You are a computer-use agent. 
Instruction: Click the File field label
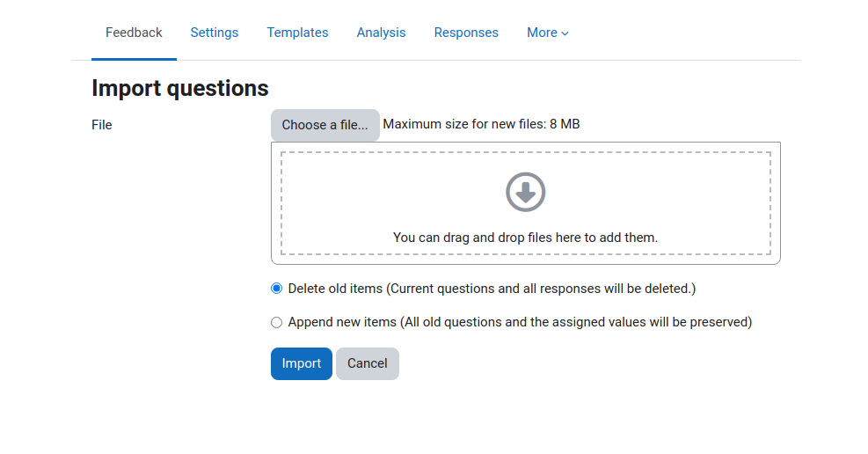pyautogui.click(x=102, y=125)
